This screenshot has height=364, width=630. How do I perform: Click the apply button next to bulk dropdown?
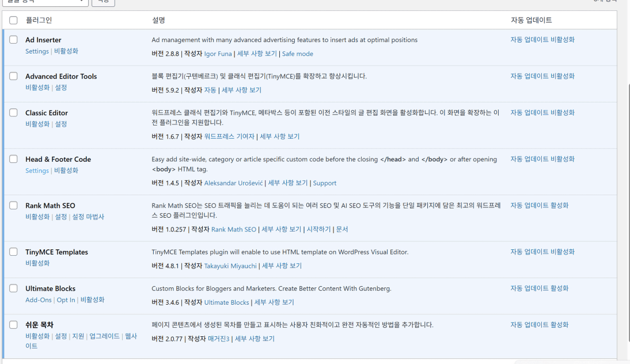point(103,2)
